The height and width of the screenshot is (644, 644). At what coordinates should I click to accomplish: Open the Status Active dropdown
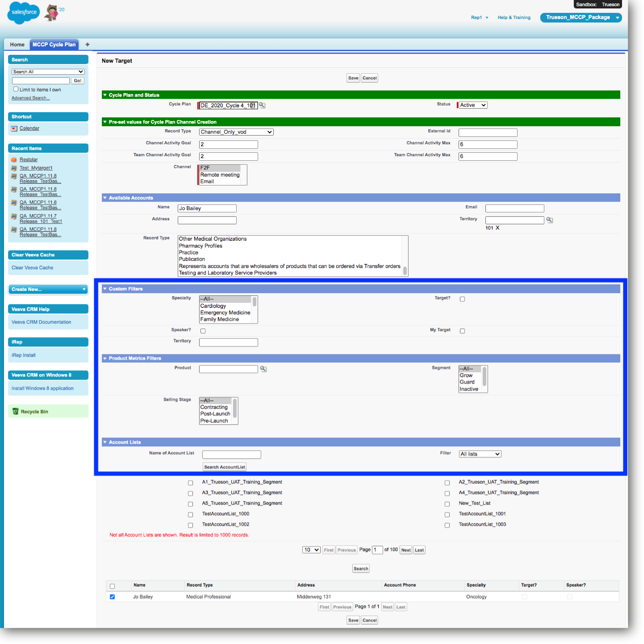point(473,105)
